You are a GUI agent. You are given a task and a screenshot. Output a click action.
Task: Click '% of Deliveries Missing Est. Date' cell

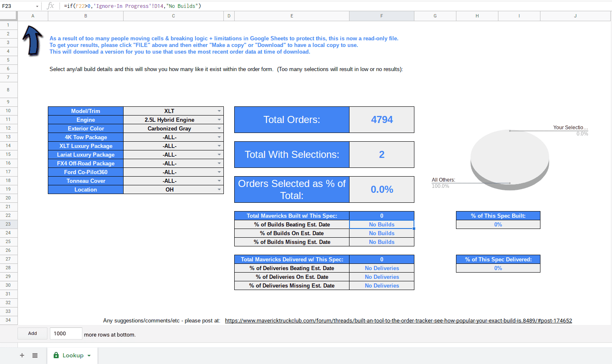pos(292,285)
